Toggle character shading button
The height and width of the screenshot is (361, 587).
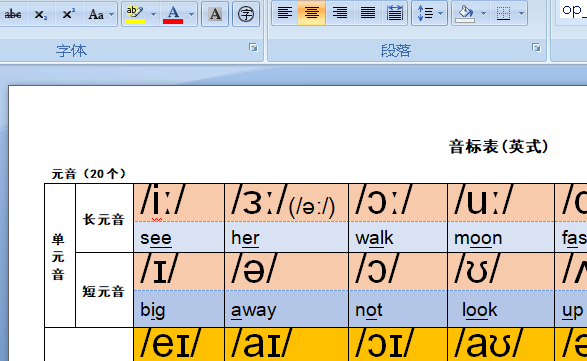(x=215, y=14)
